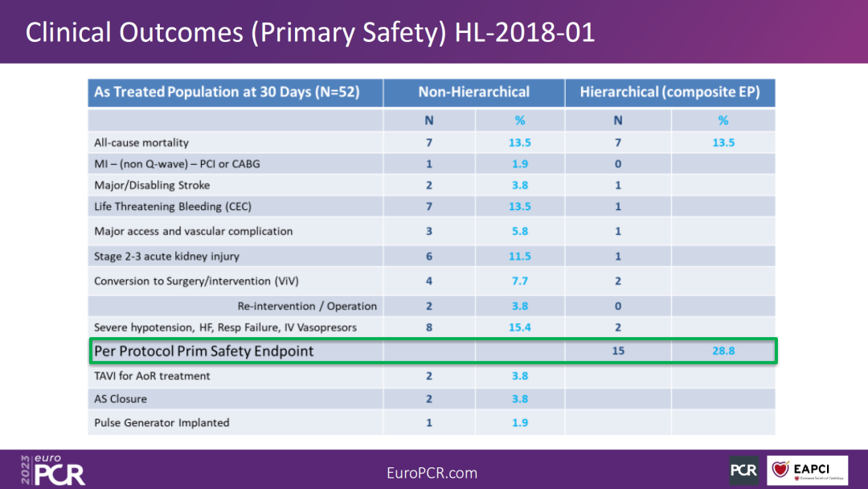
Task: Click the hierarchical N value 15
Action: pos(618,351)
